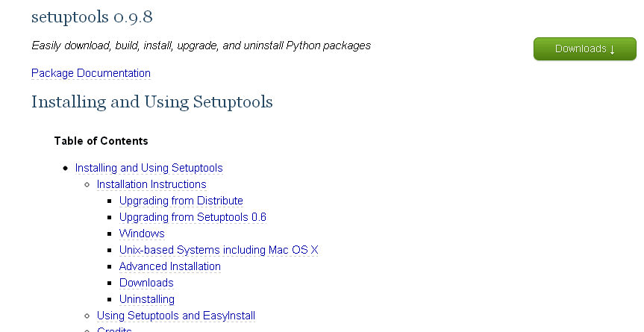Open Using Setuptools and EasyInstall link
Viewport: 644px width, 332px height.
176,316
